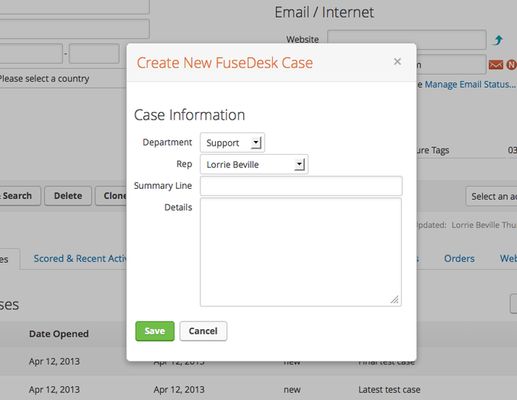Switch to the Scored & Recent Activity tab
Viewport: 517px width, 400px height.
click(80, 258)
